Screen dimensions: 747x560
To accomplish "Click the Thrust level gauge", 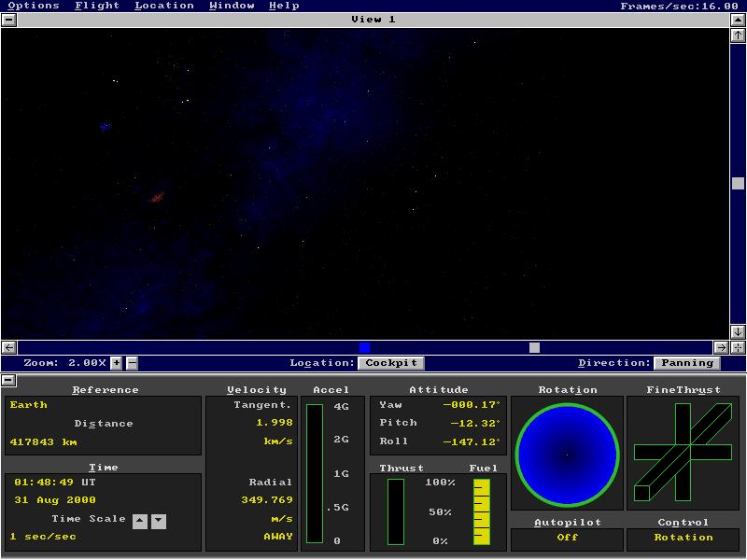I will click(x=396, y=511).
